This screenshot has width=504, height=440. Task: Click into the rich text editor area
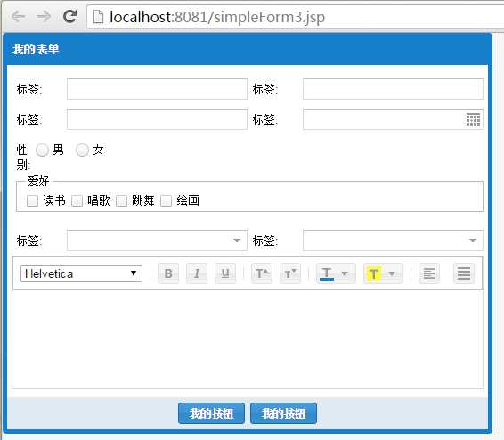(248, 339)
